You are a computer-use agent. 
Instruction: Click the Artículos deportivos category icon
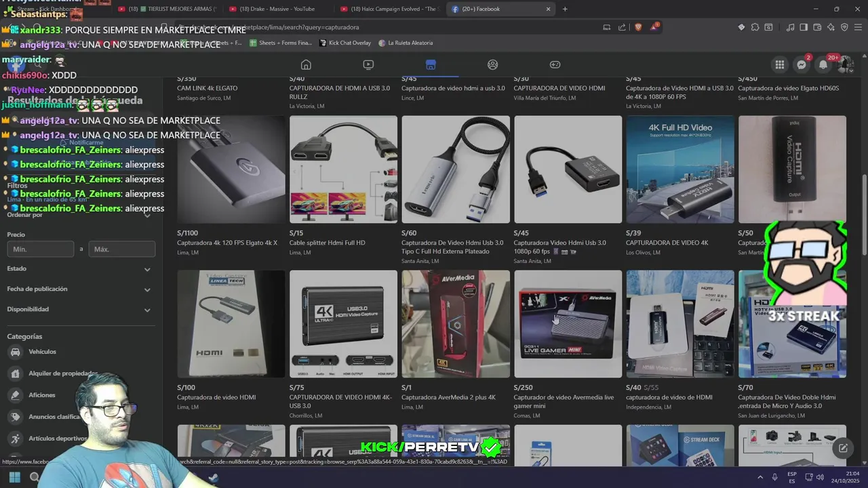[15, 439]
